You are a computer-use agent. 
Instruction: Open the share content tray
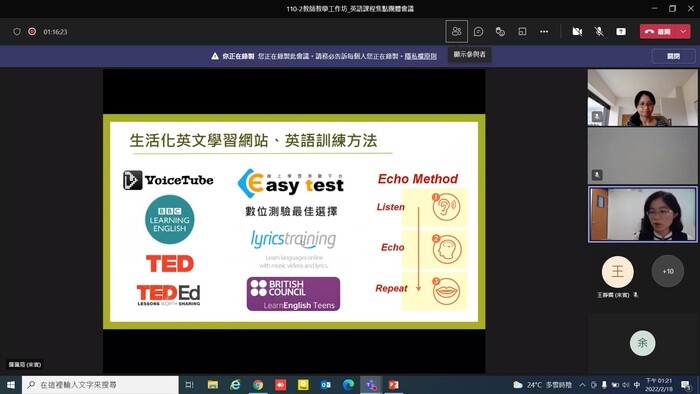[x=621, y=32]
